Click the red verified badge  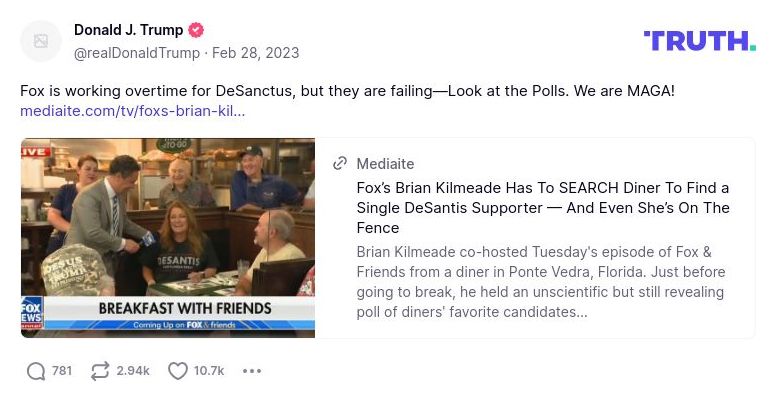click(196, 30)
